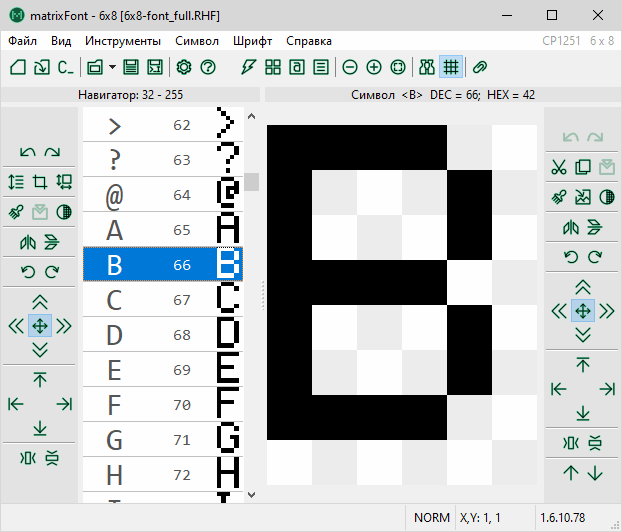The height and width of the screenshot is (532, 622).
Task: Zoom in with the plus magnifier icon
Action: 374,67
